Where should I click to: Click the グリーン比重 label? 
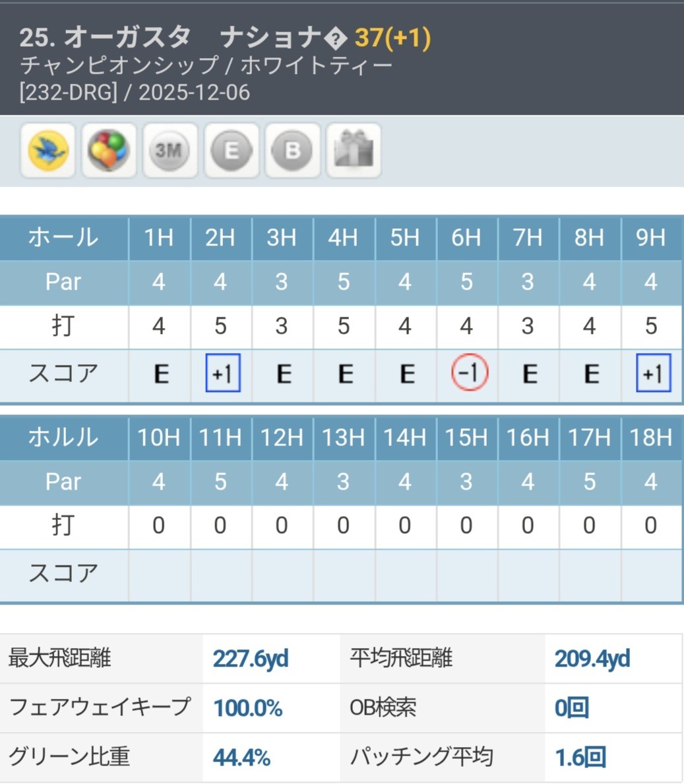(69, 756)
